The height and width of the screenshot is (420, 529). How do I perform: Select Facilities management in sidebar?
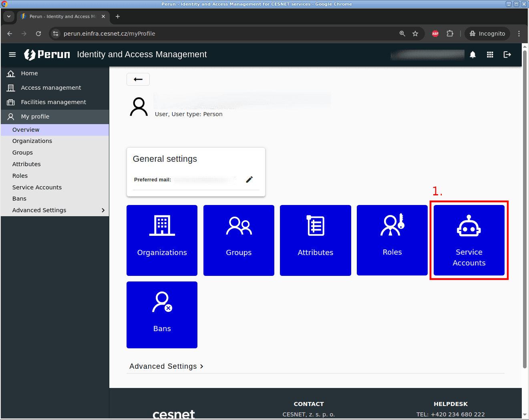(x=53, y=102)
